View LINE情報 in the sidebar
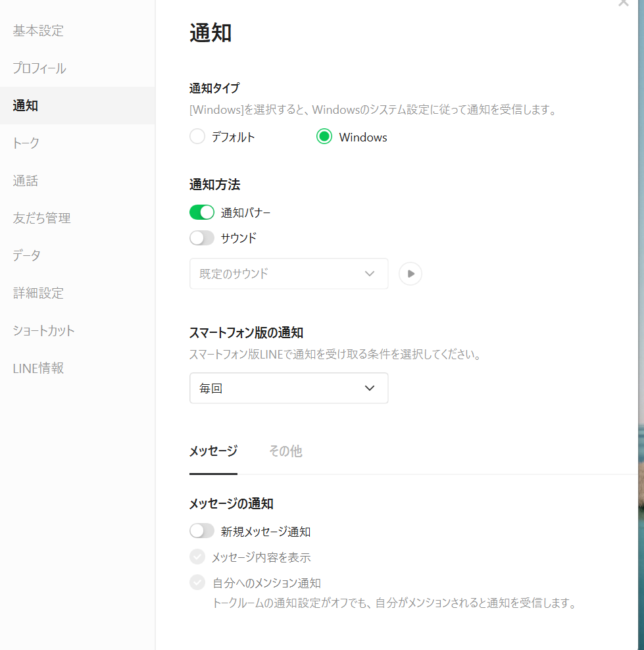The image size is (644, 650). tap(38, 368)
